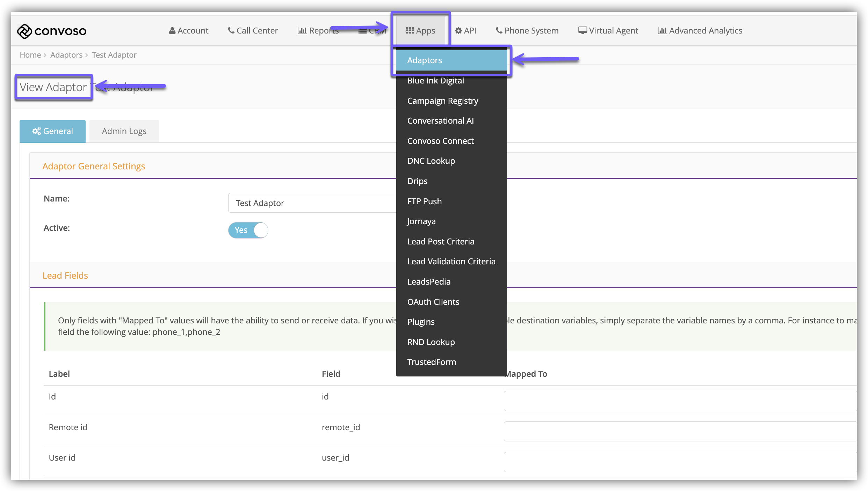Open the Account menu user icon
The height and width of the screenshot is (491, 868).
click(x=172, y=31)
